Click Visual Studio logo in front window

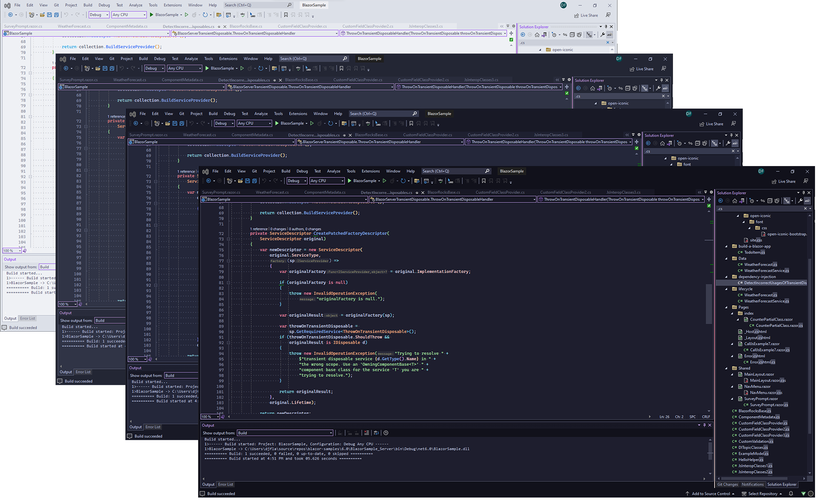[205, 171]
